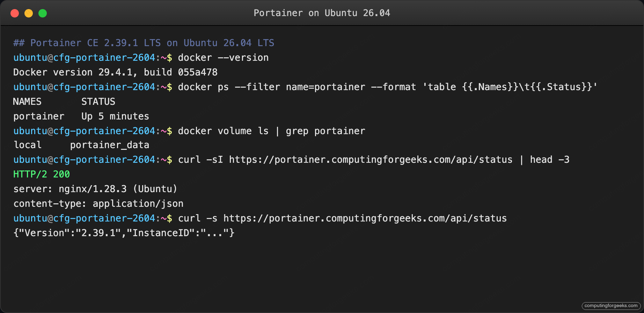644x313 pixels.
Task: Select the 'content-type: application/json' header
Action: pyautogui.click(x=98, y=204)
